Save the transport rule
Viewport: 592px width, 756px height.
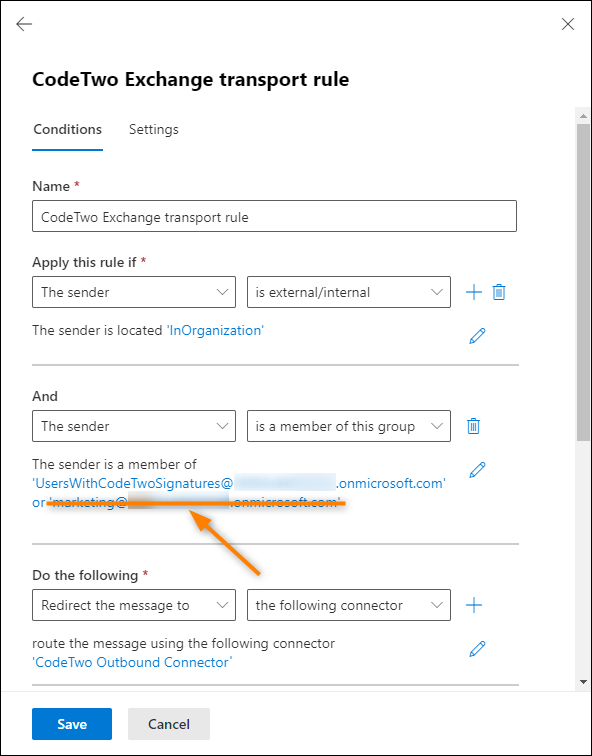72,724
